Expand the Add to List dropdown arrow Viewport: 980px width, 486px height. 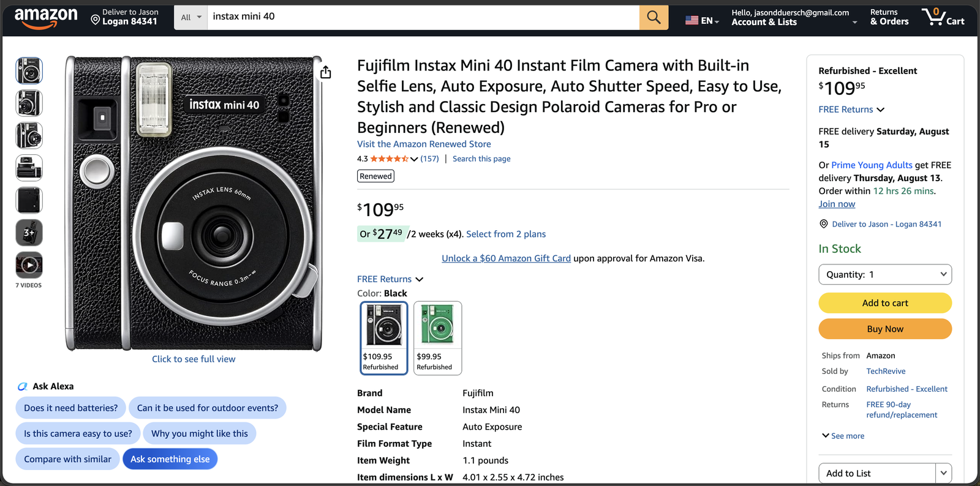(943, 473)
